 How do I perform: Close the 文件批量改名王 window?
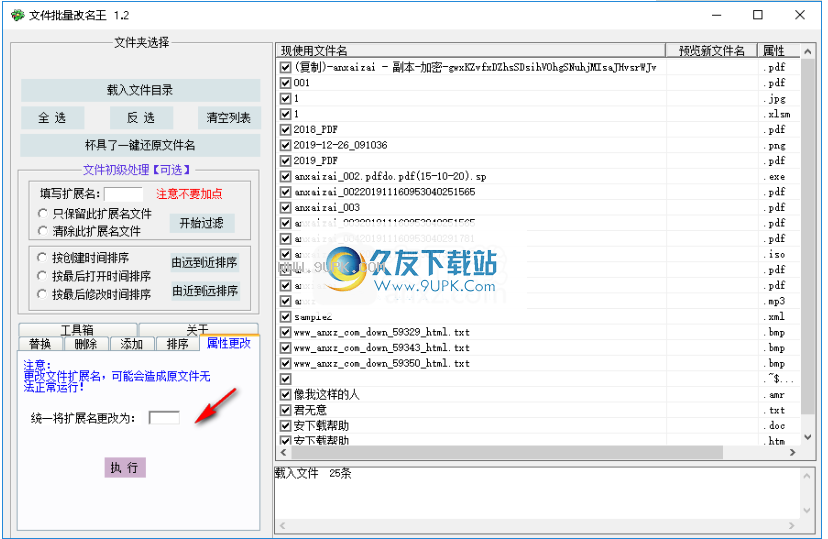coord(799,15)
